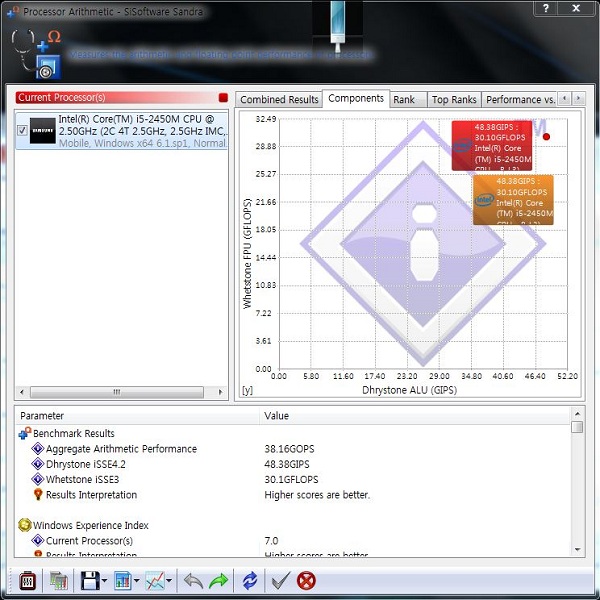Select the Components tab
This screenshot has height=600, width=600.
tap(356, 98)
